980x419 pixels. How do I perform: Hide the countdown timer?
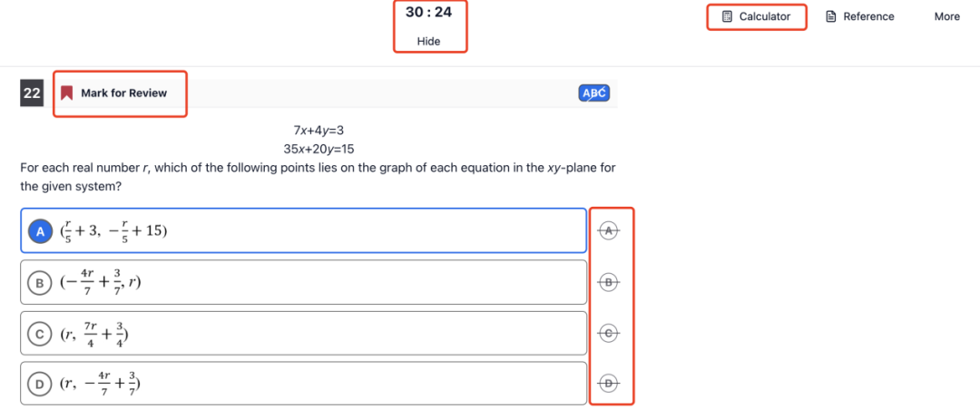click(428, 41)
